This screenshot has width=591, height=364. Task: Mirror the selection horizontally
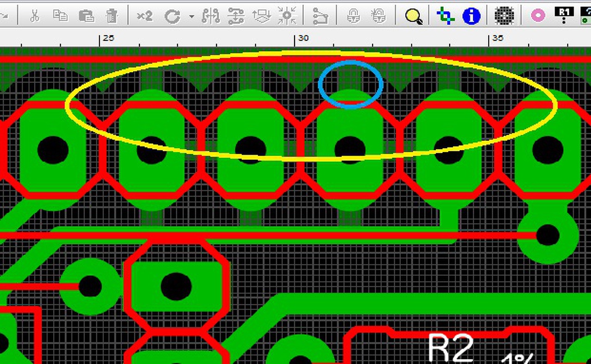pyautogui.click(x=211, y=16)
